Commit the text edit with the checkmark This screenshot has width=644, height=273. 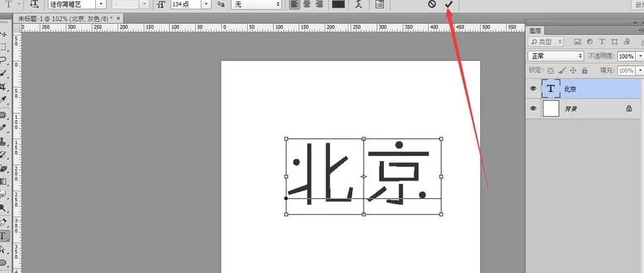pos(448,4)
